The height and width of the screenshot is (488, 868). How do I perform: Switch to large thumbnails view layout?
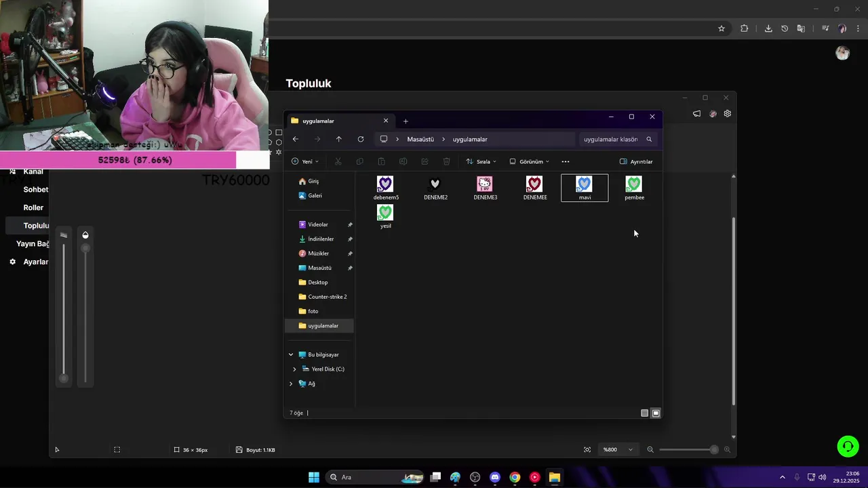[656, 413]
